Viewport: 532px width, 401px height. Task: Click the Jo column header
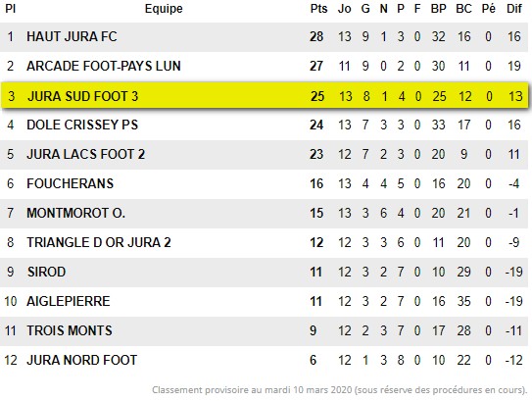344,9
